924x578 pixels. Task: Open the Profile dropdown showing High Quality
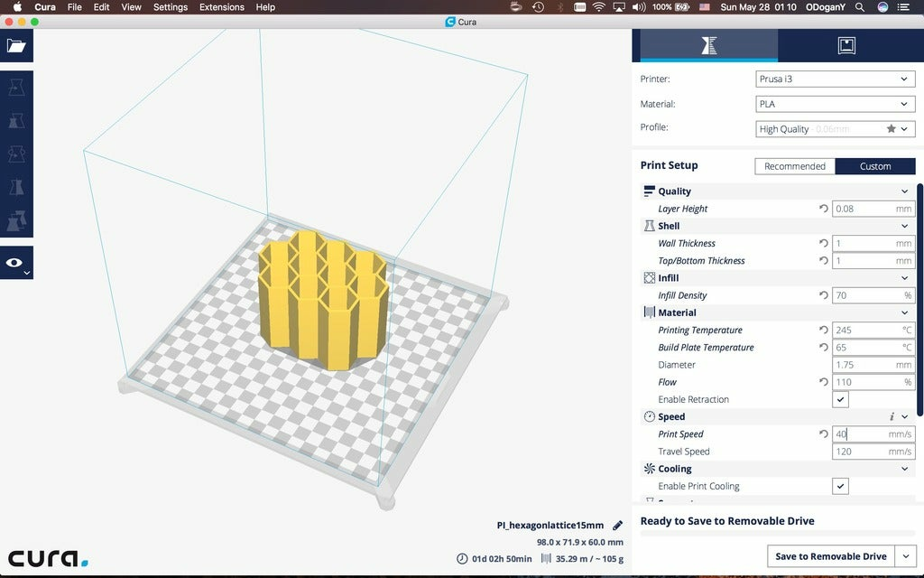pos(835,128)
